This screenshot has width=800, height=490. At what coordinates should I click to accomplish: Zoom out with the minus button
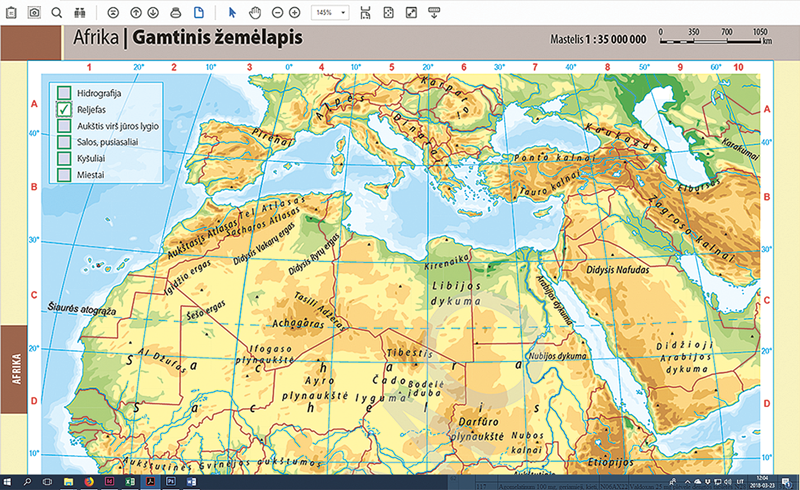[x=278, y=13]
